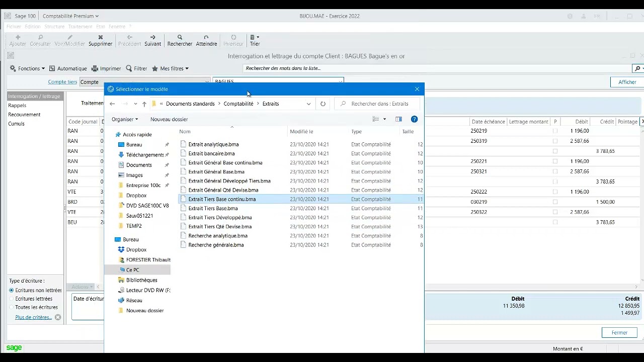The image size is (644, 362).
Task: Open Téléchargements in quick access
Action: coord(145,155)
